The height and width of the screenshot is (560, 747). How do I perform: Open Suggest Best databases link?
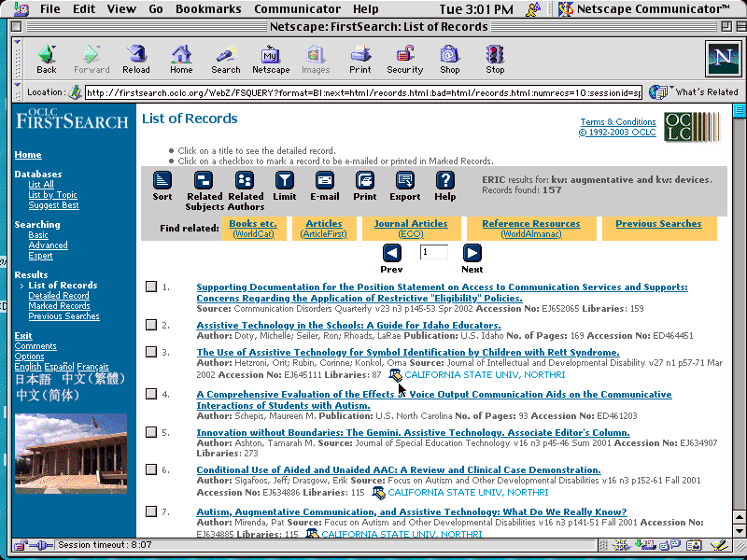[53, 205]
